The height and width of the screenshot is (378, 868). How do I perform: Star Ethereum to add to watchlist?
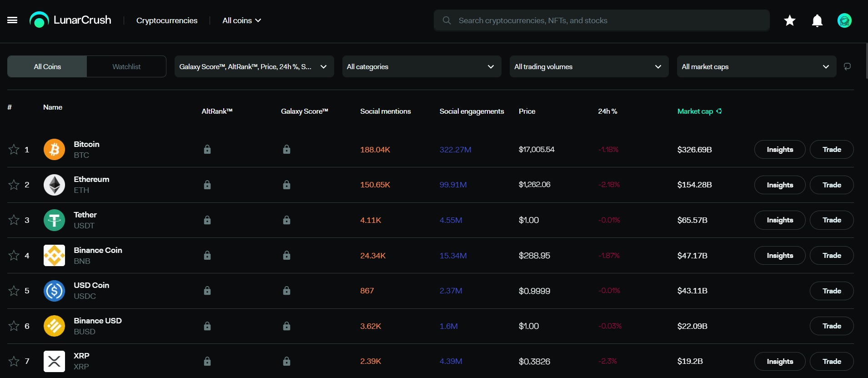14,185
